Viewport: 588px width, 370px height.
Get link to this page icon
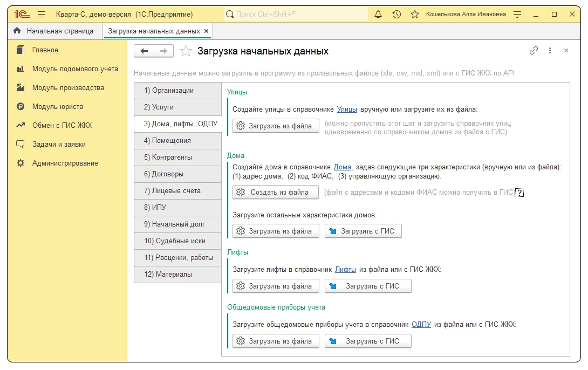tap(534, 51)
